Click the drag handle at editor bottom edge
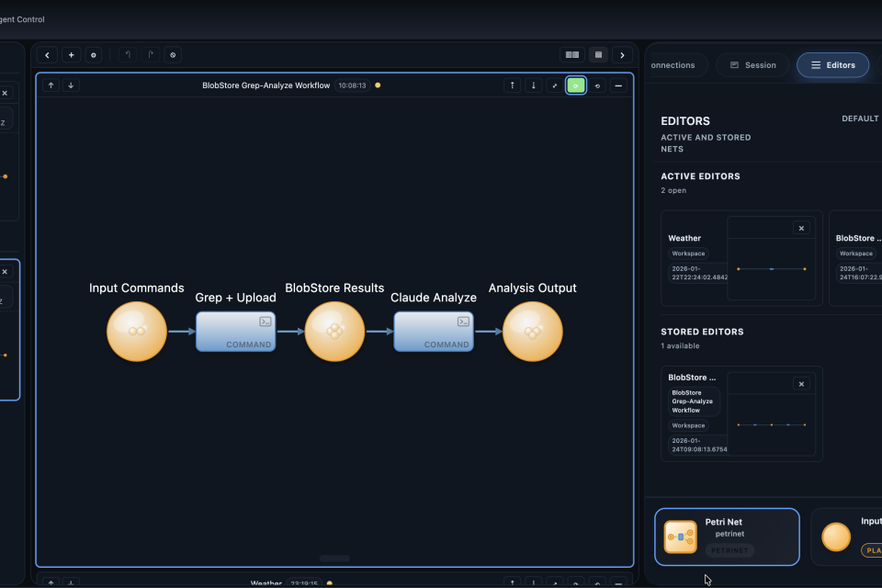The width and height of the screenshot is (882, 588). tap(334, 559)
